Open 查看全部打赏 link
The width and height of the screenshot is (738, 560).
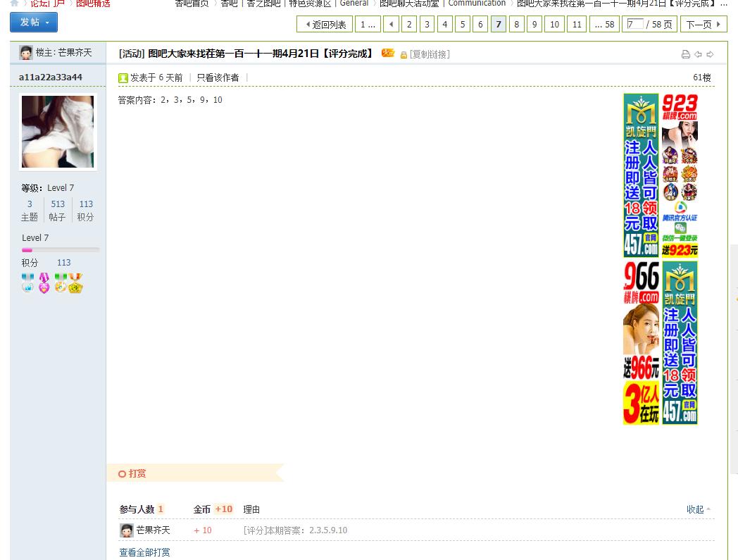(144, 552)
